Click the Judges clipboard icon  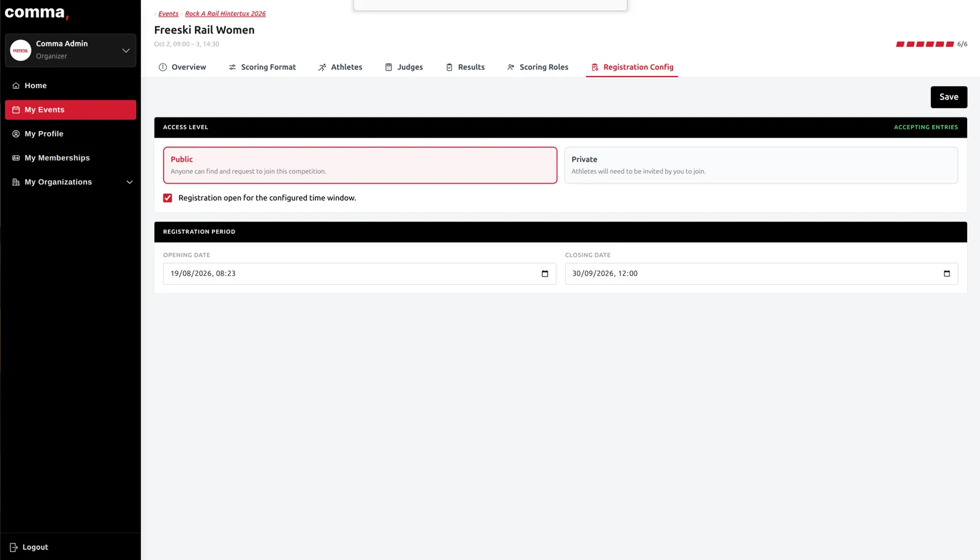[388, 67]
